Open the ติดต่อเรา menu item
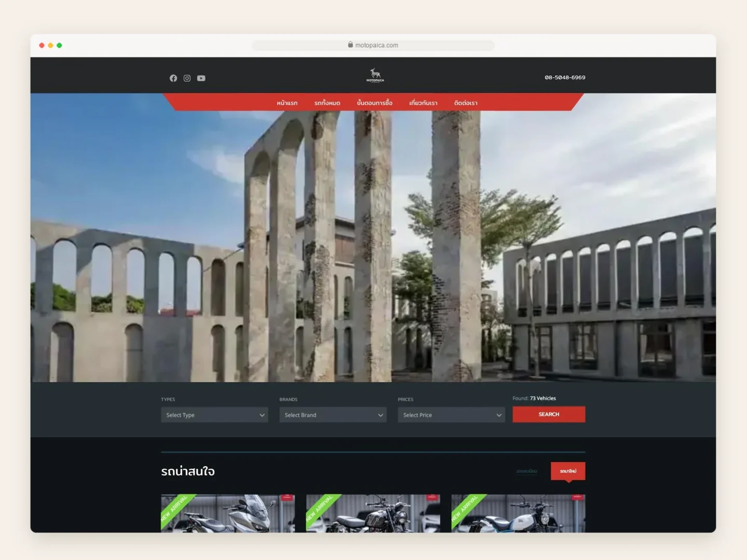 tap(466, 103)
